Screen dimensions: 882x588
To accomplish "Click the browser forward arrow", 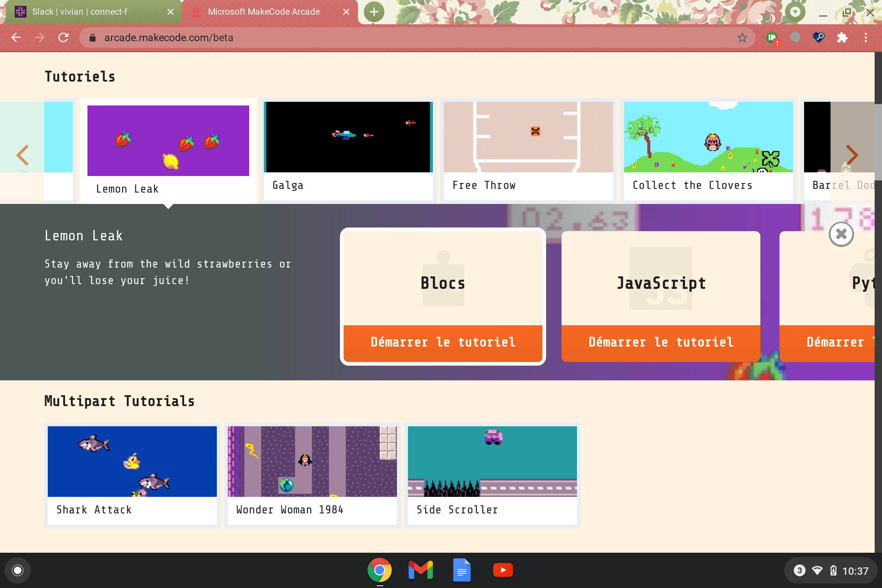I will [40, 37].
